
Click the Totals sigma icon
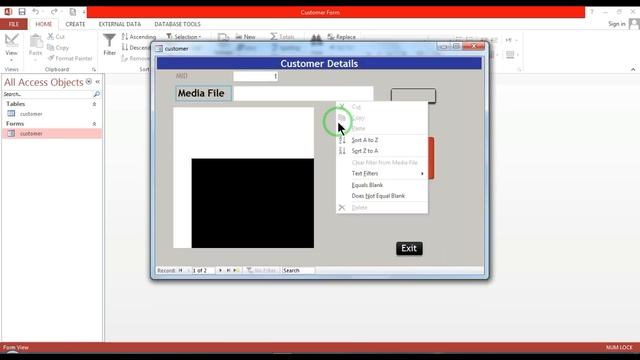coord(273,37)
